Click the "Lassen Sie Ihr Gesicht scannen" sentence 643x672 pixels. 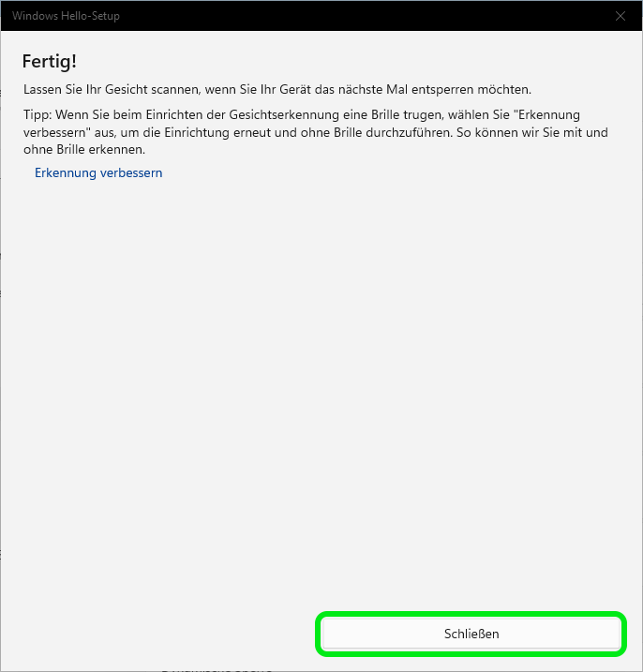coord(277,90)
